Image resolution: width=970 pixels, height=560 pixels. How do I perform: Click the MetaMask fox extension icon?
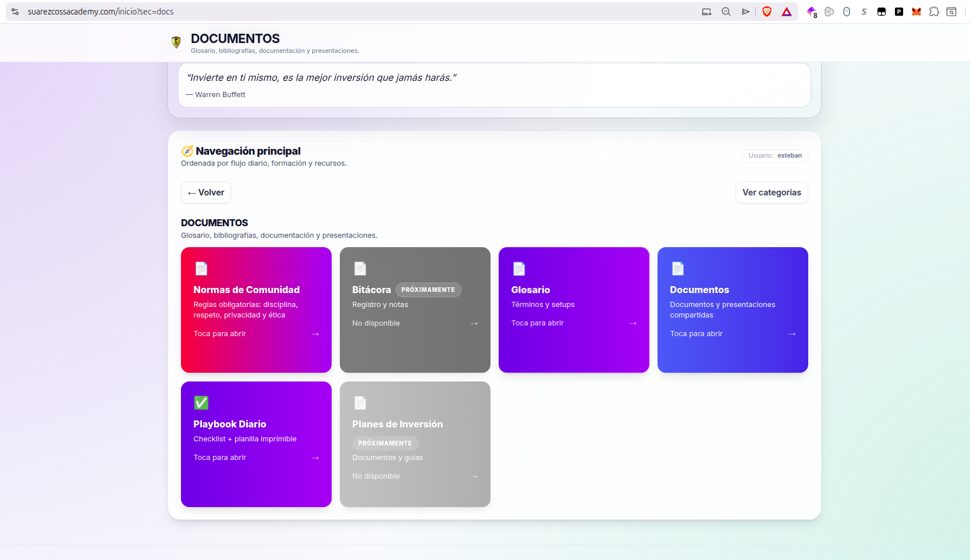click(916, 11)
